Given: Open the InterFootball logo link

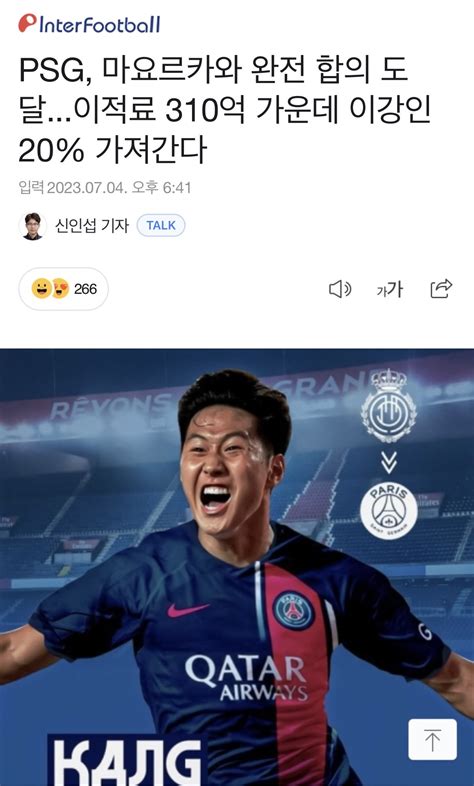Looking at the screenshot, I should pyautogui.click(x=89, y=24).
